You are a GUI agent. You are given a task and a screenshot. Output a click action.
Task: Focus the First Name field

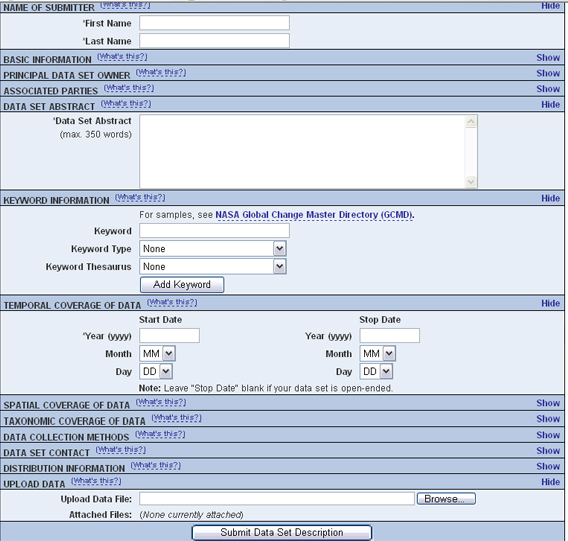pos(214,23)
